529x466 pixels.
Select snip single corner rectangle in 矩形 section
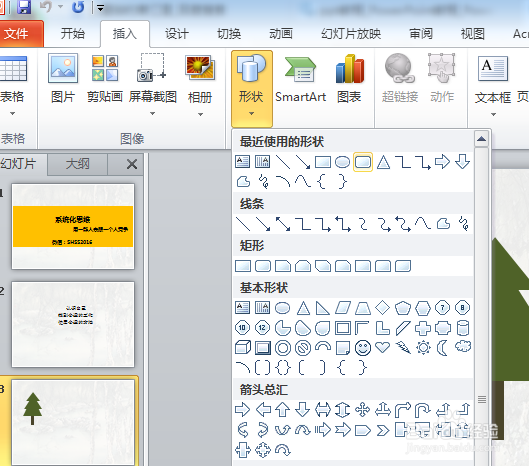point(283,266)
